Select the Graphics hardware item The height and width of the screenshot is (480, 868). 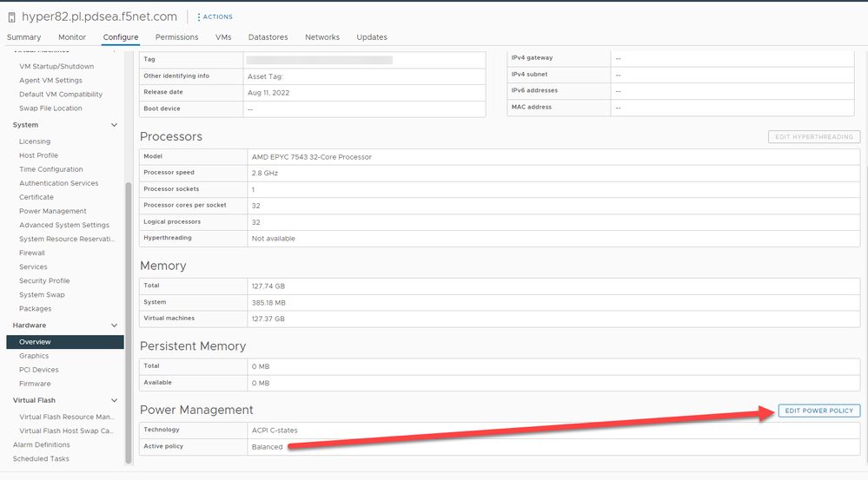click(34, 356)
